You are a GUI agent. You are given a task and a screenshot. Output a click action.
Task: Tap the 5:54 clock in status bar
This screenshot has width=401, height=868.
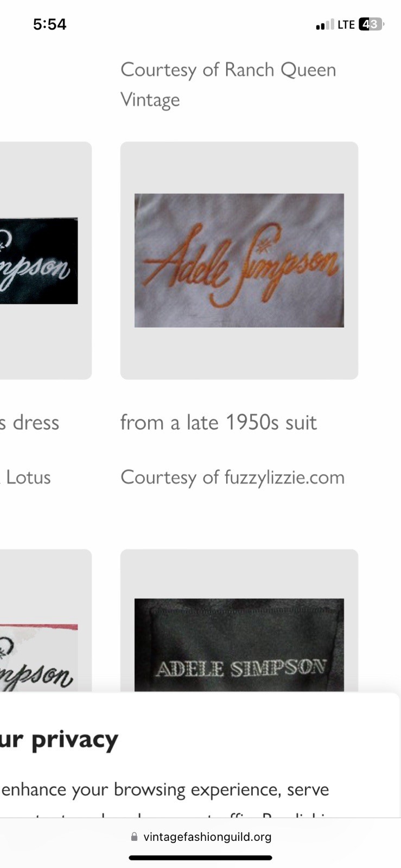(x=50, y=24)
